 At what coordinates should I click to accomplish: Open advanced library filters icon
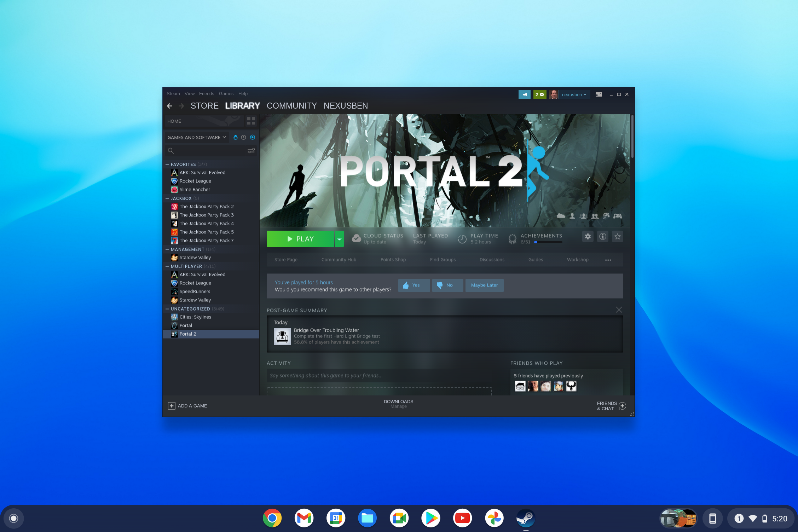click(251, 151)
